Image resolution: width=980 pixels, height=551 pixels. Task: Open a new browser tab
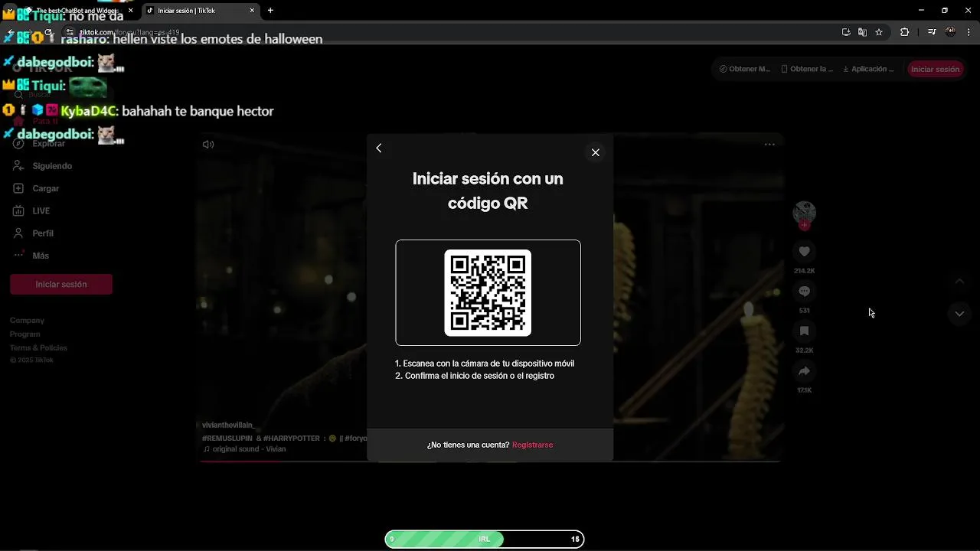click(270, 11)
